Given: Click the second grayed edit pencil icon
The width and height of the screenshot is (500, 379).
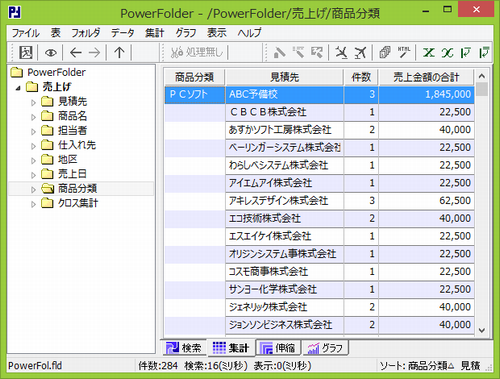Looking at the screenshot, I should (x=298, y=52).
